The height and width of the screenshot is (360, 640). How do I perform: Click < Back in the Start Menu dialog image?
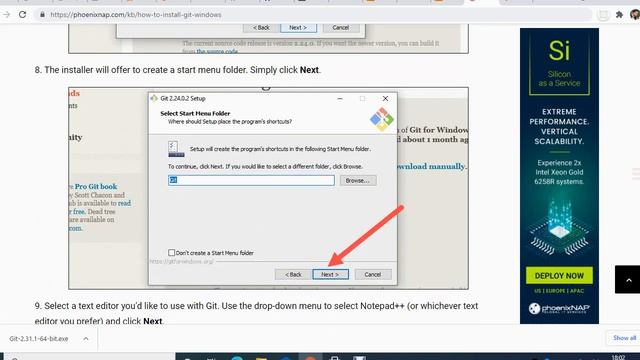(x=293, y=274)
